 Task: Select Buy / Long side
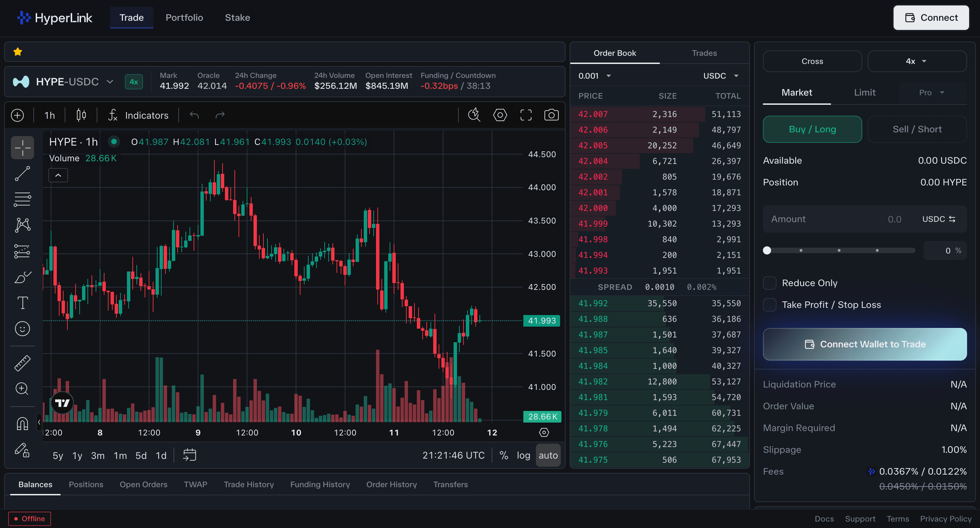pyautogui.click(x=812, y=129)
